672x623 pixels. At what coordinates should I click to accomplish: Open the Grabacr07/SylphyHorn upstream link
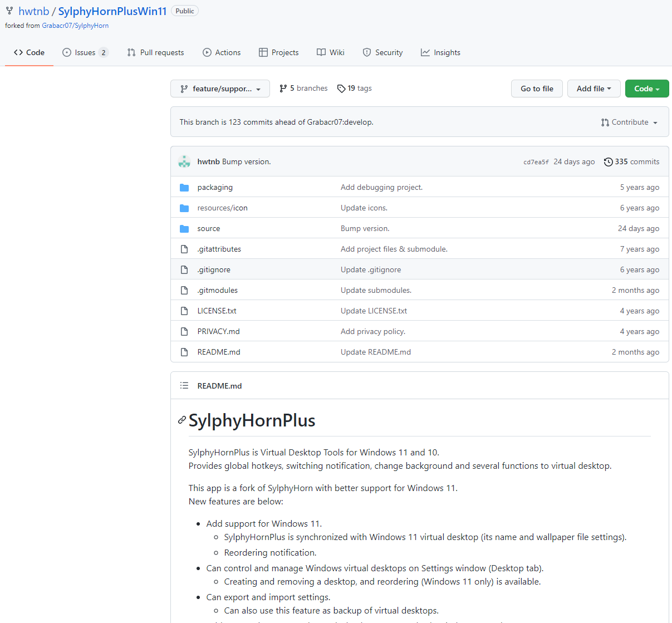point(75,26)
